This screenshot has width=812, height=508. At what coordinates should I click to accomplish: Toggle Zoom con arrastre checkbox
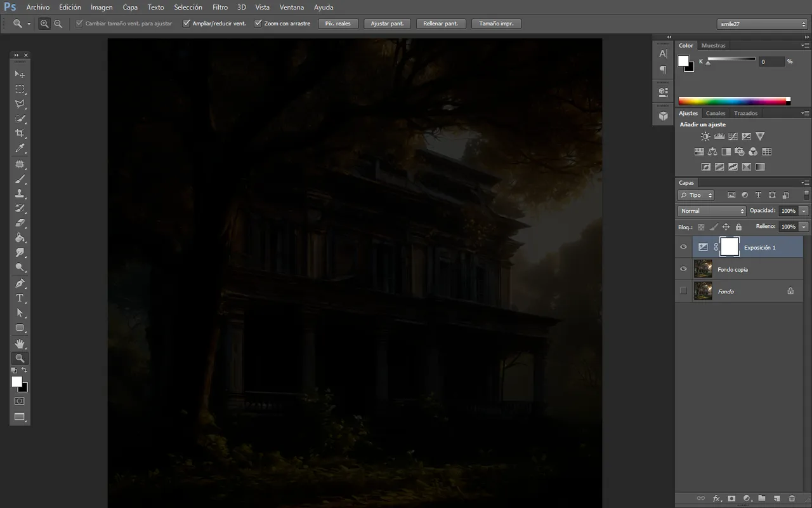258,23
